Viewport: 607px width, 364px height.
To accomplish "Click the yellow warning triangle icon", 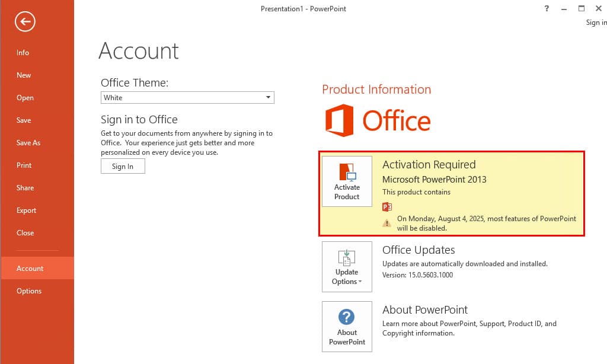I will (x=386, y=223).
